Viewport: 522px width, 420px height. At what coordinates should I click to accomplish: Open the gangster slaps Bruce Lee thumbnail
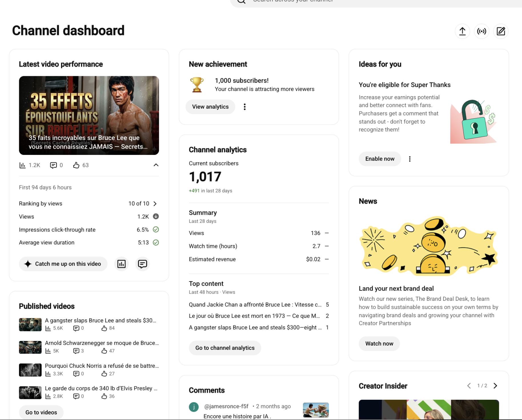tap(30, 324)
